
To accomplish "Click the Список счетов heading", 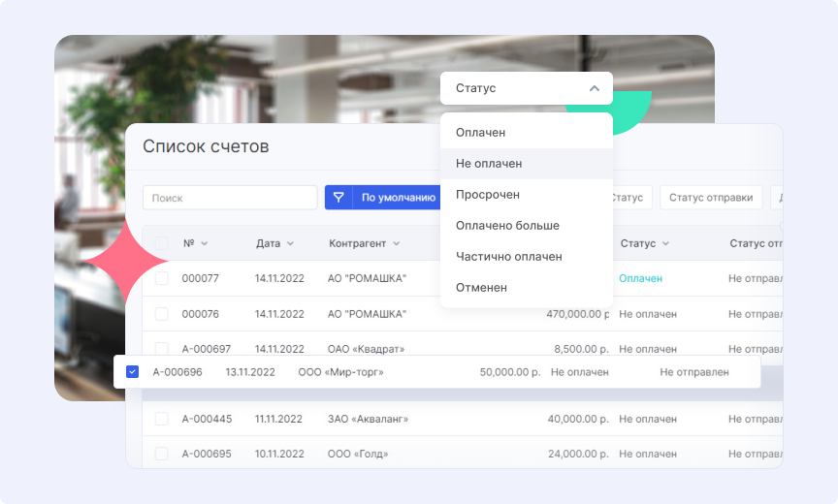I will pos(206,146).
